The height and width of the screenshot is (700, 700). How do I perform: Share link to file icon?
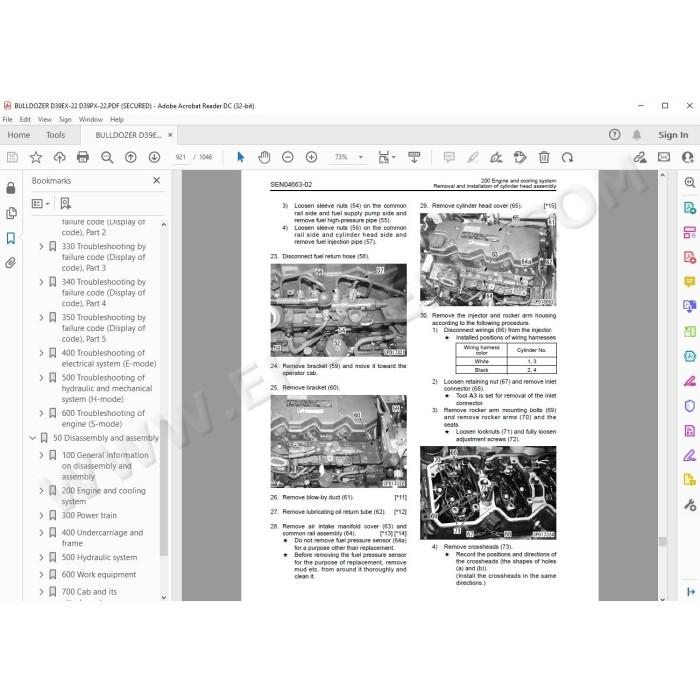pos(640,157)
